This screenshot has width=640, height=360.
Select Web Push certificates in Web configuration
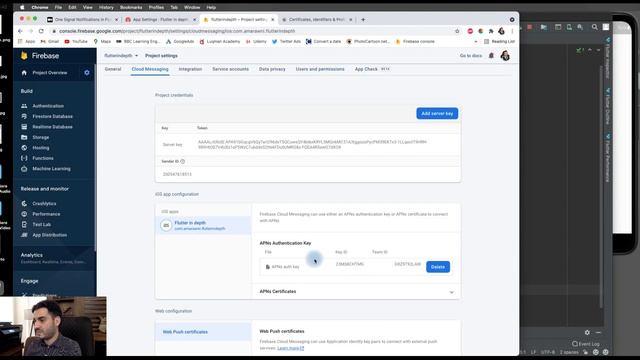pyautogui.click(x=203, y=332)
